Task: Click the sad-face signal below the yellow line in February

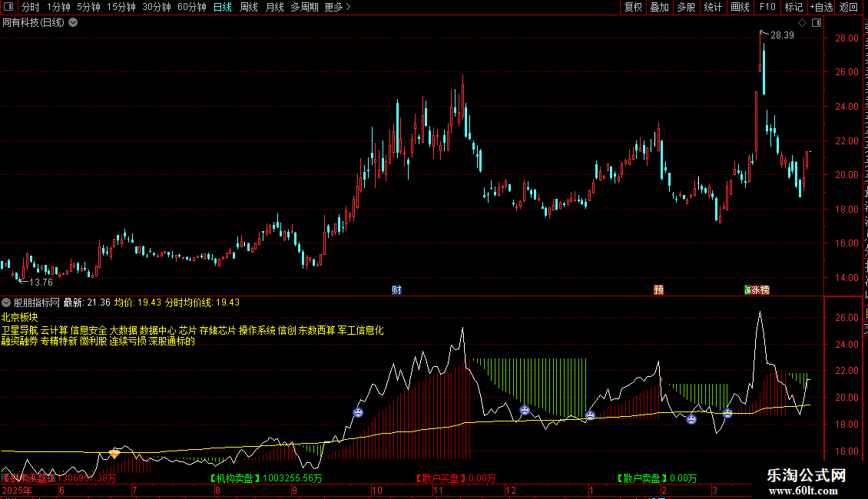Action: pyautogui.click(x=691, y=419)
